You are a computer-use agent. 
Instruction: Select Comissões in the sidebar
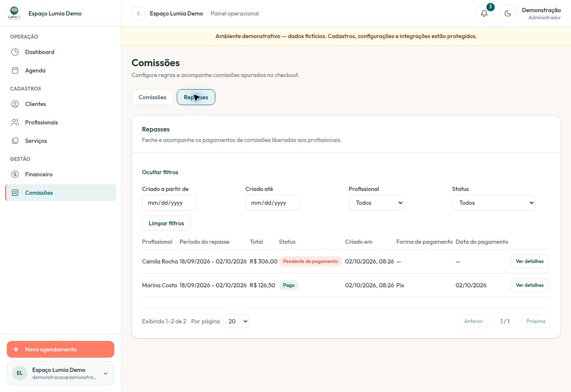click(60, 193)
